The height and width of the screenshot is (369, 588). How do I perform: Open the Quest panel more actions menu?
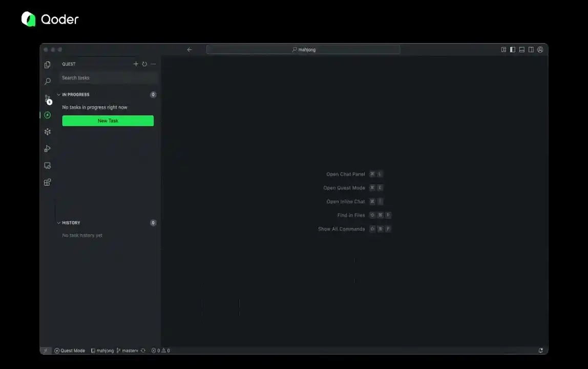pos(153,64)
